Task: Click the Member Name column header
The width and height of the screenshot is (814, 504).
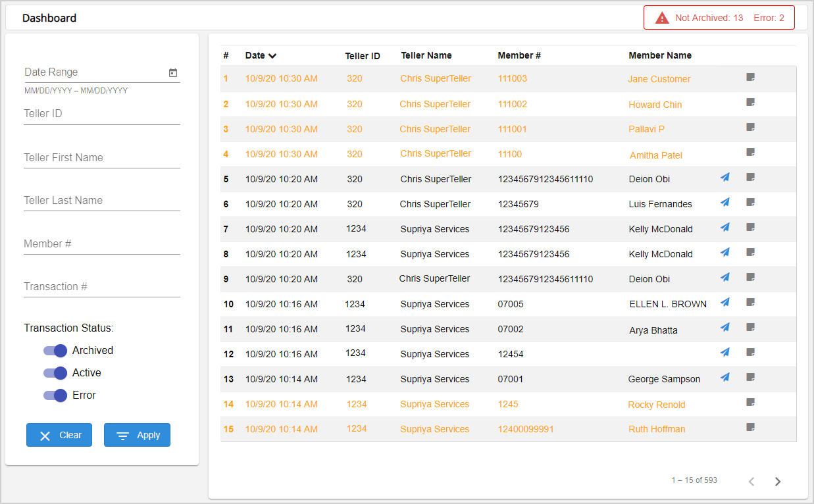Action: (x=660, y=55)
